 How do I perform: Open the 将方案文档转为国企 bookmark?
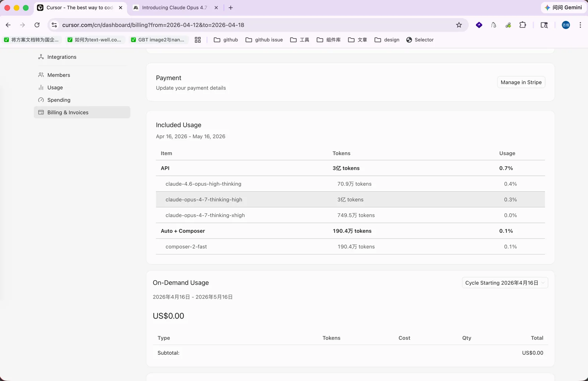tap(31, 40)
